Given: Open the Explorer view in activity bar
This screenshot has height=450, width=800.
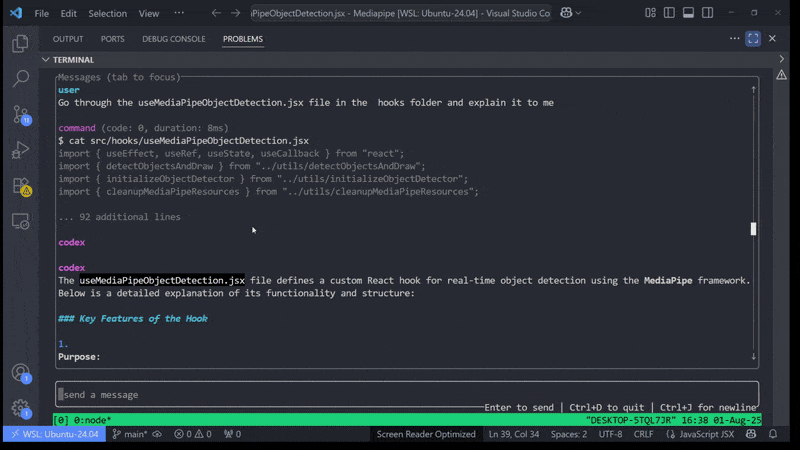Looking at the screenshot, I should (20, 43).
